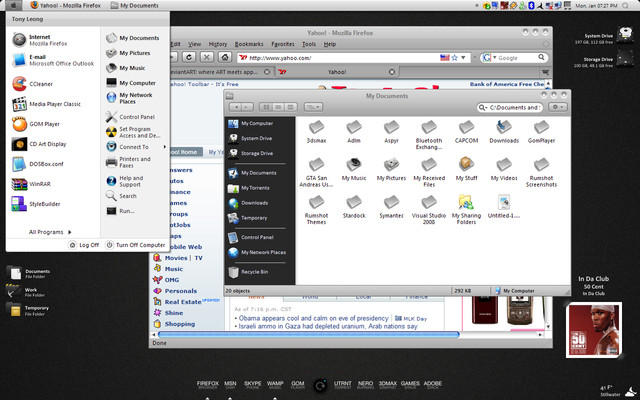Click Firefox horizontal scrollbar thumb

pyautogui.click(x=309, y=334)
